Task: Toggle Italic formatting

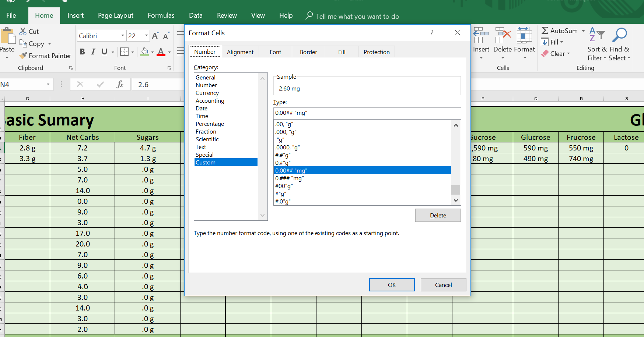Action: pyautogui.click(x=93, y=52)
